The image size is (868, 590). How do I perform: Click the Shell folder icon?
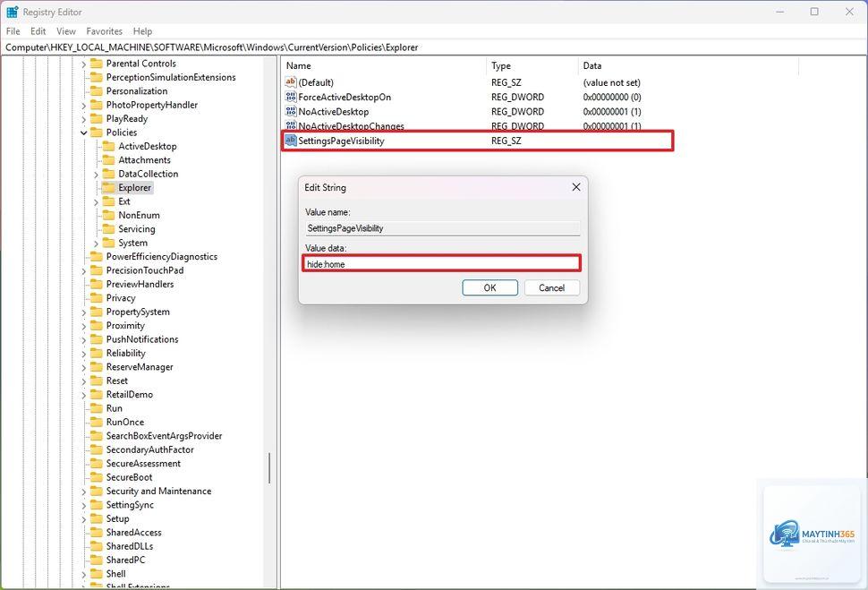pyautogui.click(x=97, y=573)
